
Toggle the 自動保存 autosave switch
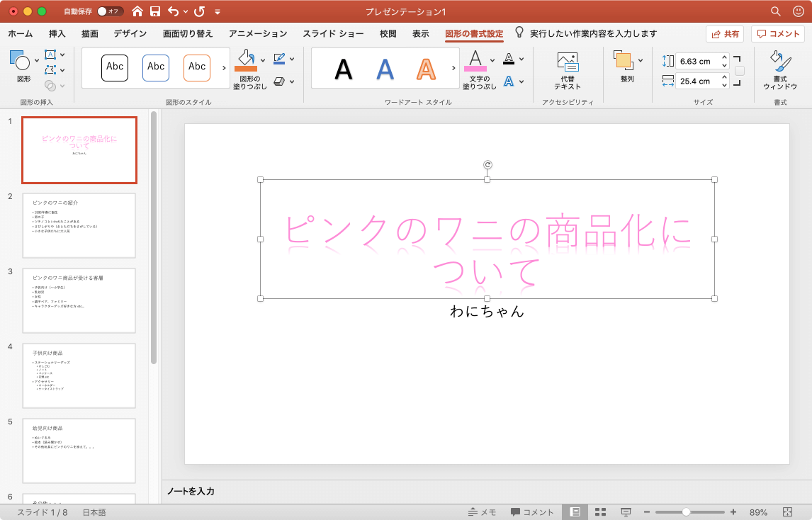coord(110,11)
